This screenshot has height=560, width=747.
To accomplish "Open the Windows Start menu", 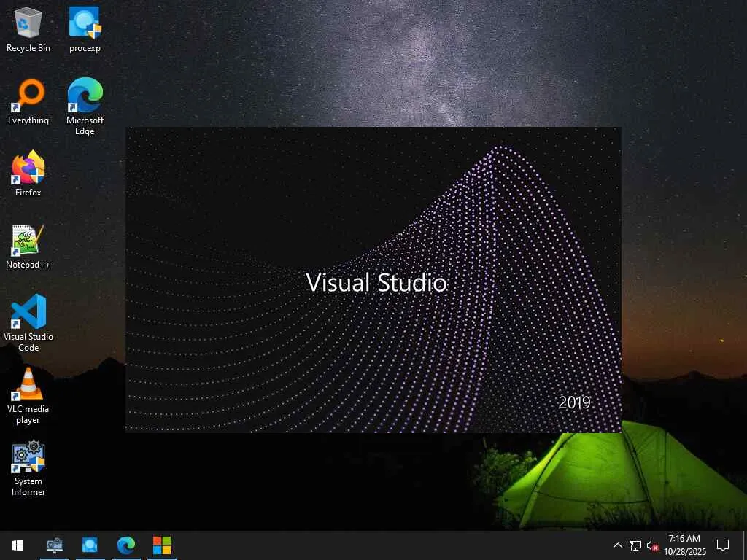I will click(18, 545).
